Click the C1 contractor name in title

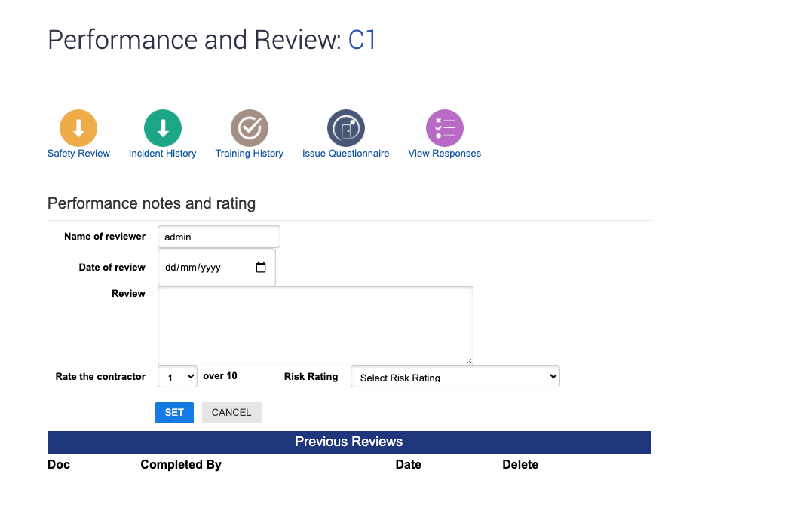363,40
